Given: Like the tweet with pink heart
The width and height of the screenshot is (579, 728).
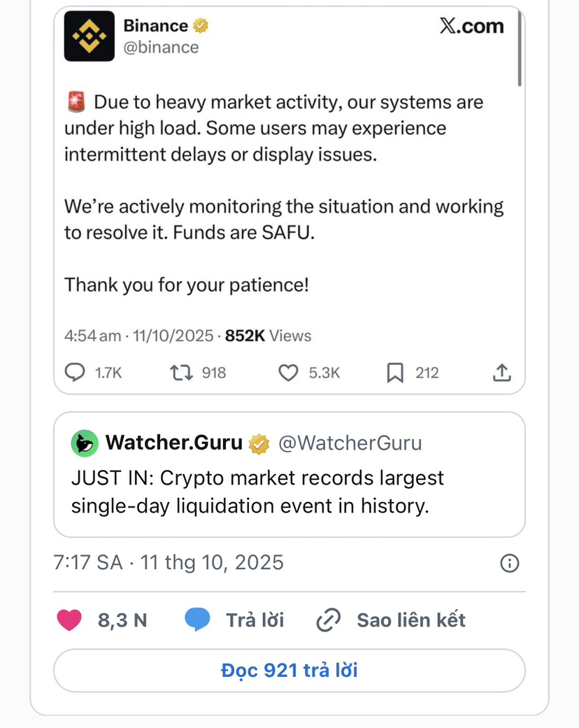Looking at the screenshot, I should (69, 620).
